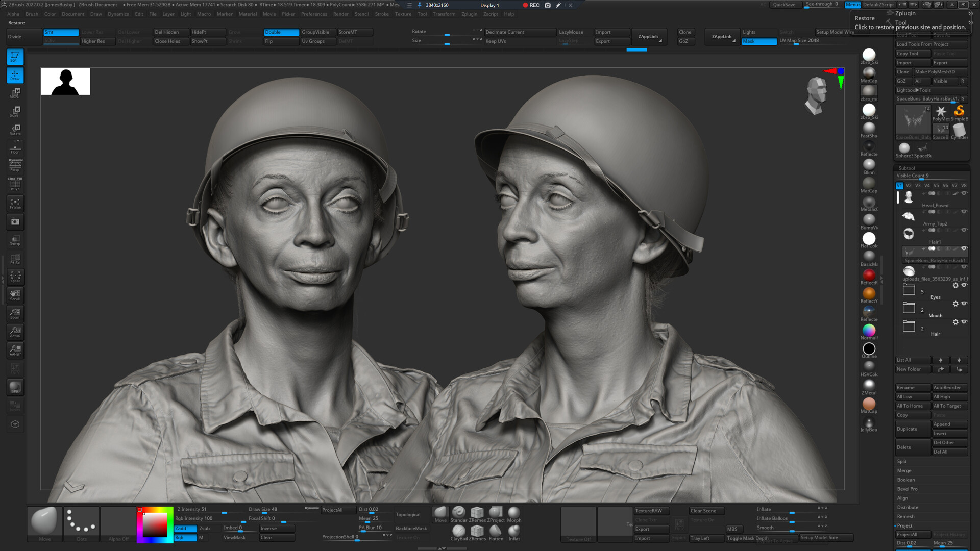Image resolution: width=980 pixels, height=551 pixels.
Task: Select the ClayBuildup brush icon
Action: (458, 531)
